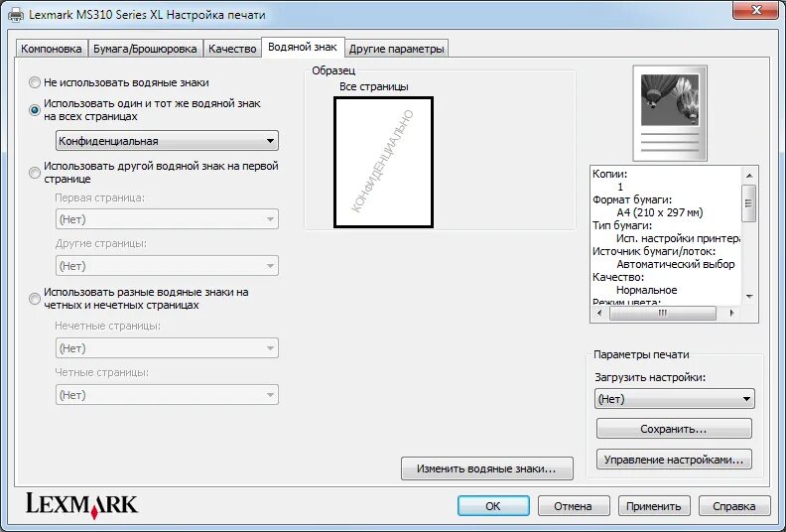Screen dimensions: 786x532
Task: Click the 'Копии:' entry in summary
Action: point(609,174)
